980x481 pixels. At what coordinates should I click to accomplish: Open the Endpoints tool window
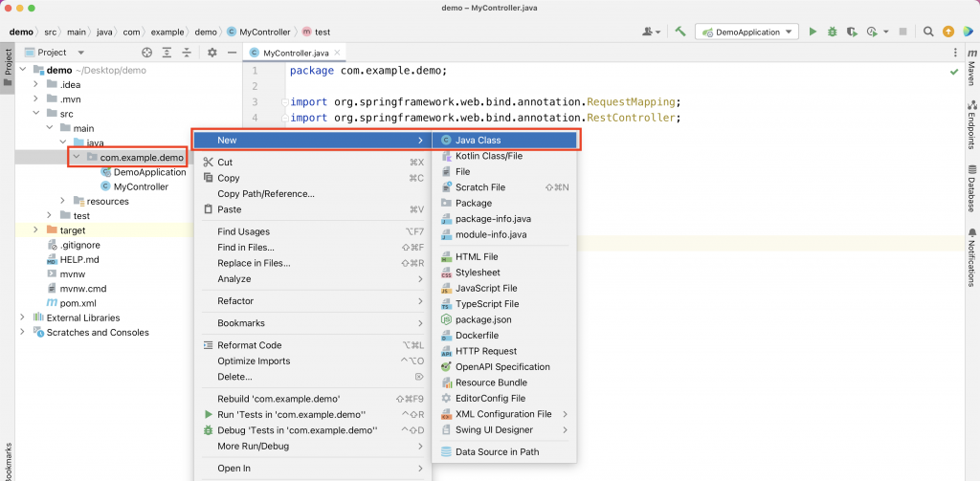(x=972, y=125)
